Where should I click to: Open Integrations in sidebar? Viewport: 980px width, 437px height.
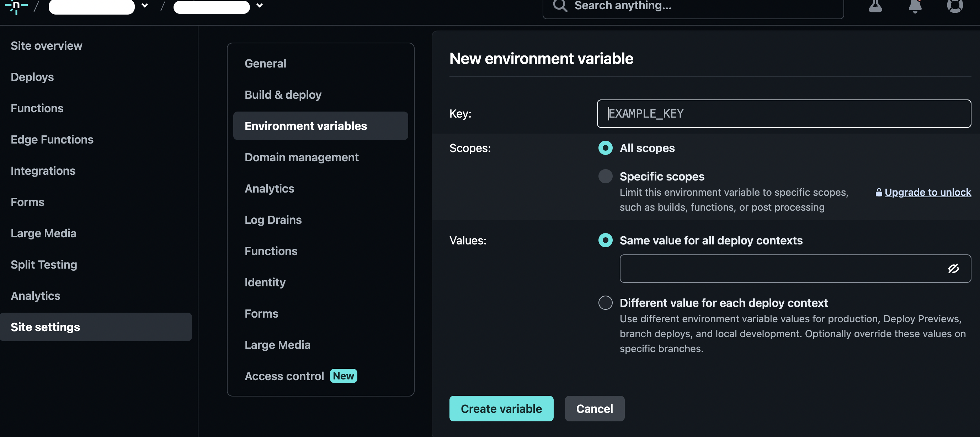[43, 171]
